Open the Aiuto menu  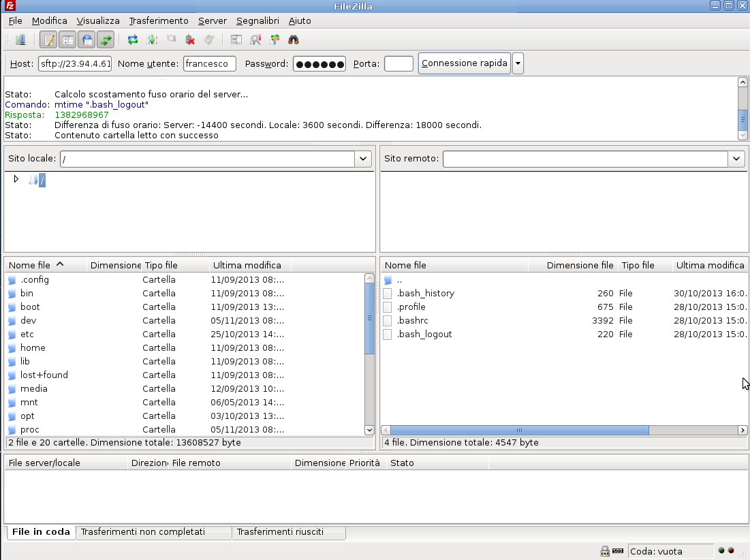[300, 20]
